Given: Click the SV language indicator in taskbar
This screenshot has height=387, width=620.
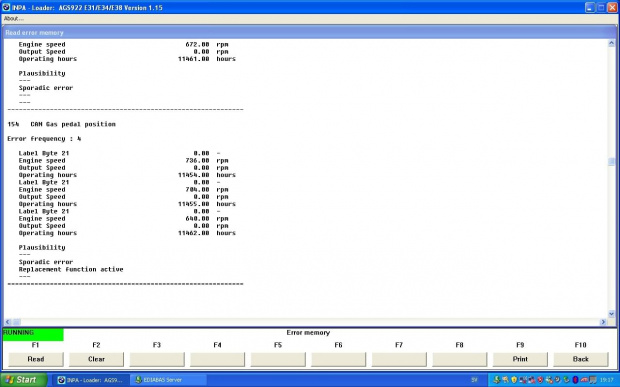Looking at the screenshot, I should [474, 380].
